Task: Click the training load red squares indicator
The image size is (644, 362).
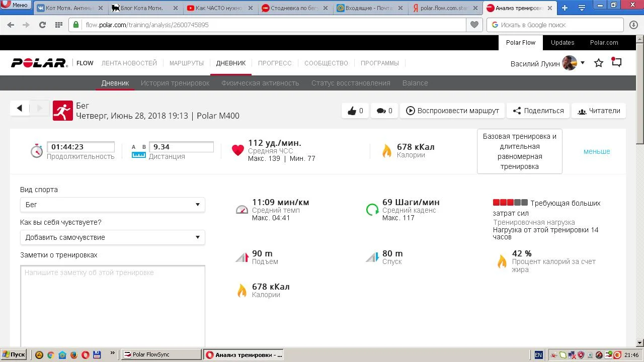Action: tap(510, 203)
